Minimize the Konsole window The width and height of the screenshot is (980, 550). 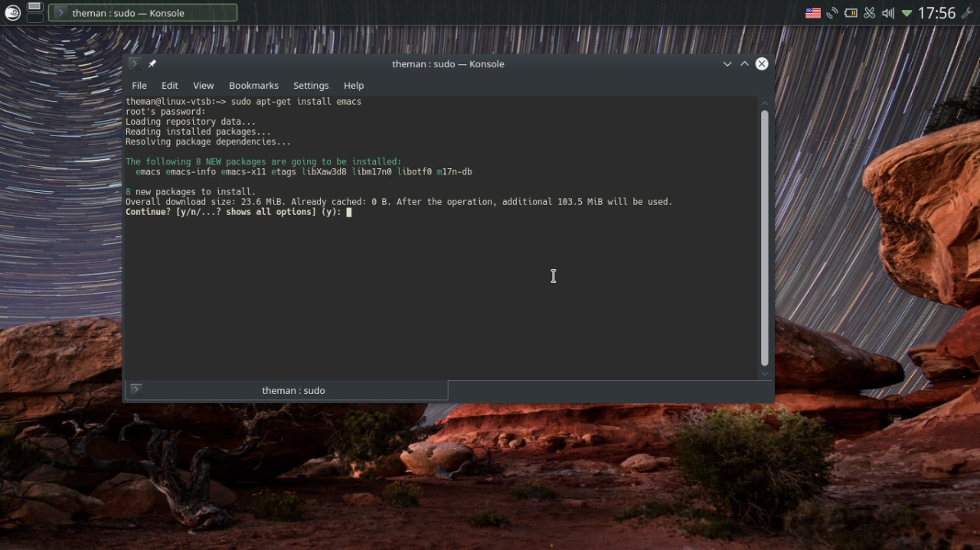point(727,64)
